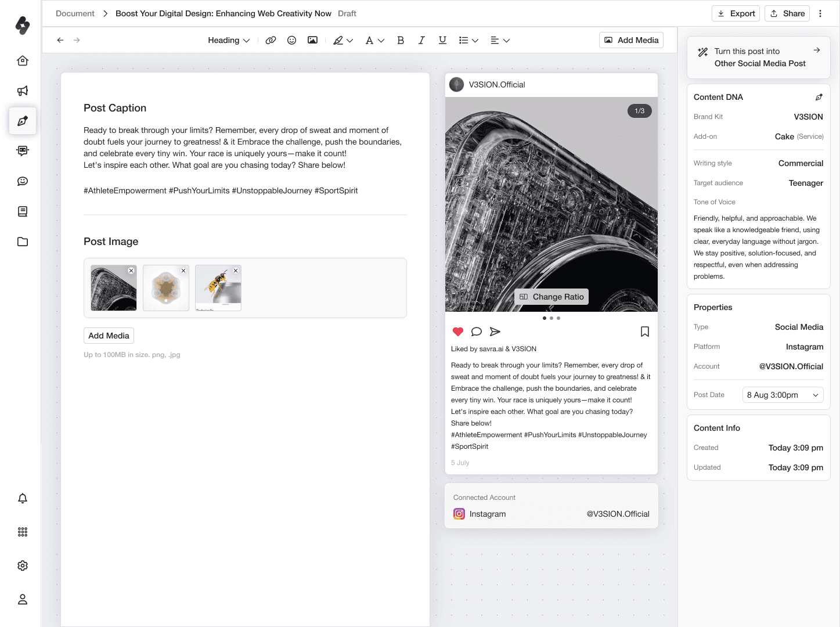Click the Share button
The image size is (840, 627).
787,13
